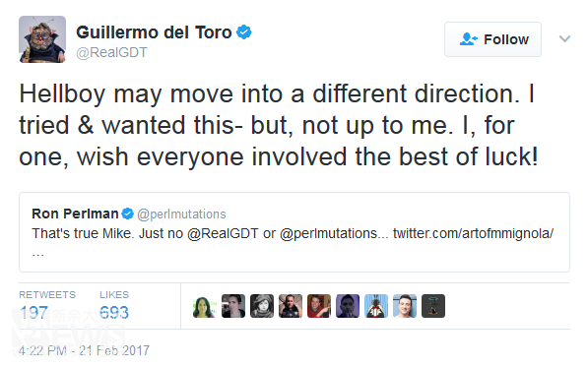The image size is (588, 367).
Task: Open Ron Perlman's name in quoted tweet
Action: point(75,214)
